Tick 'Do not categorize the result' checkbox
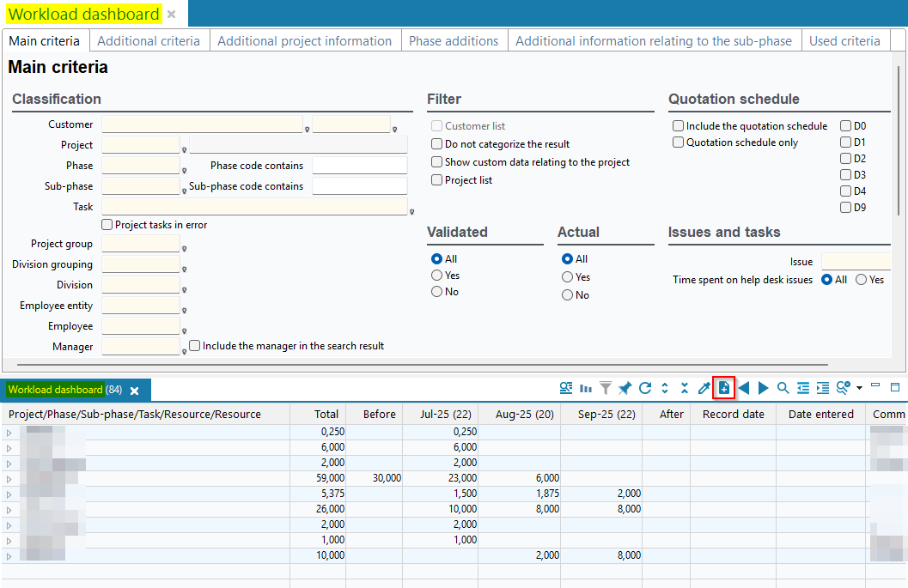This screenshot has height=588, width=908. click(x=437, y=144)
